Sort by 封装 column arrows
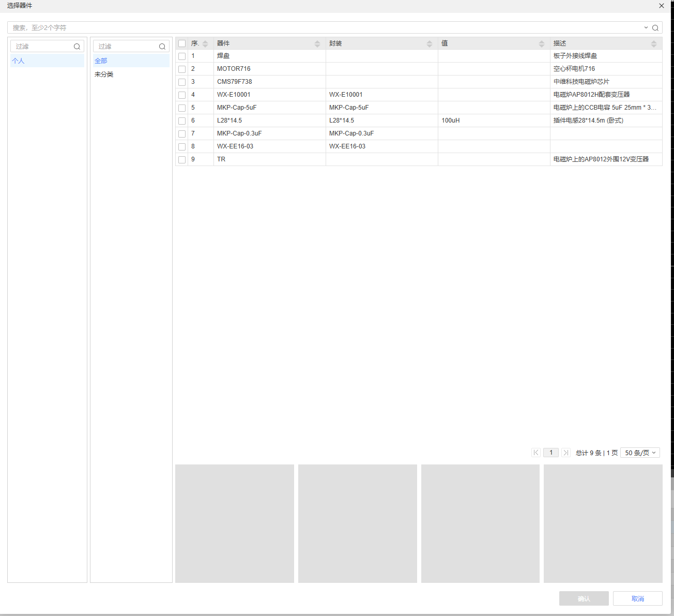The image size is (674, 616). (430, 43)
